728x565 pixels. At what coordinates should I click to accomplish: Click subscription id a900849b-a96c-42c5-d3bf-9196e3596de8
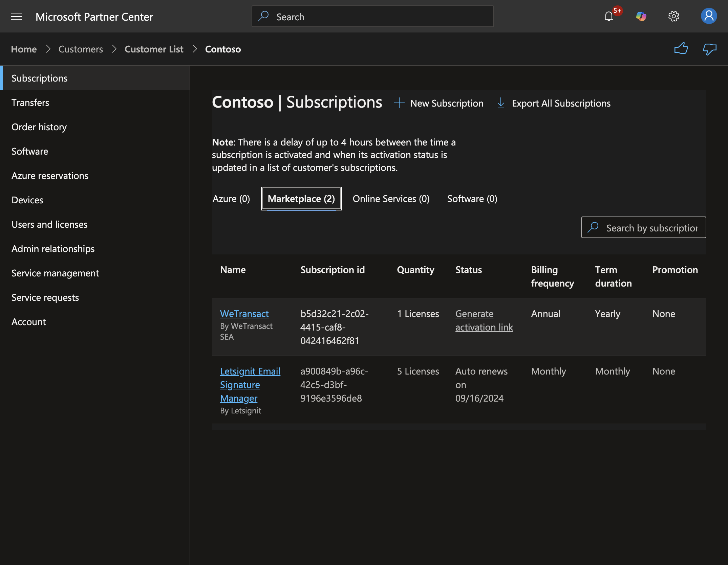pyautogui.click(x=334, y=385)
